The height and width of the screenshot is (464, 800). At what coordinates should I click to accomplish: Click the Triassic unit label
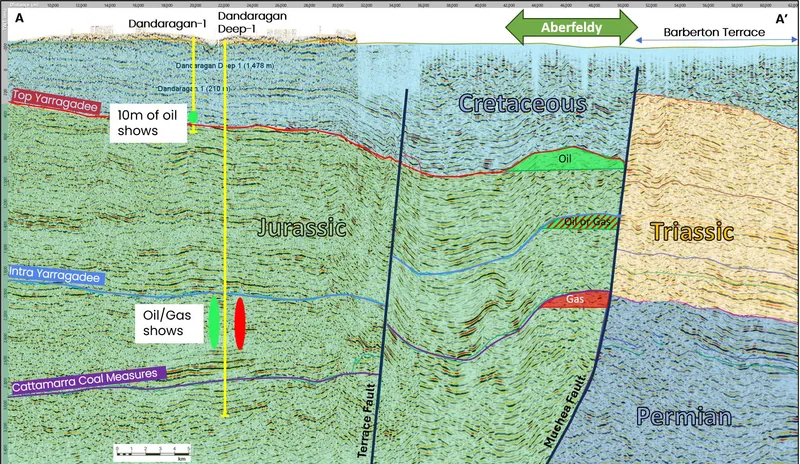(692, 232)
